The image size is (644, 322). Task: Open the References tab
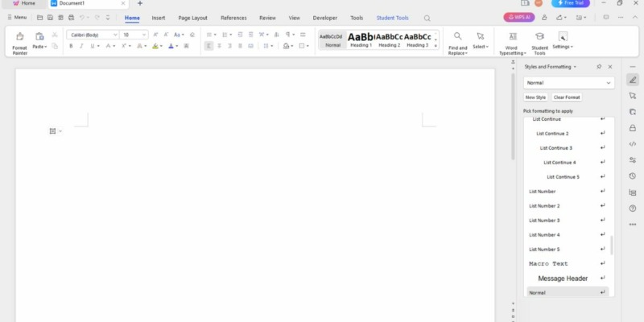click(x=233, y=18)
